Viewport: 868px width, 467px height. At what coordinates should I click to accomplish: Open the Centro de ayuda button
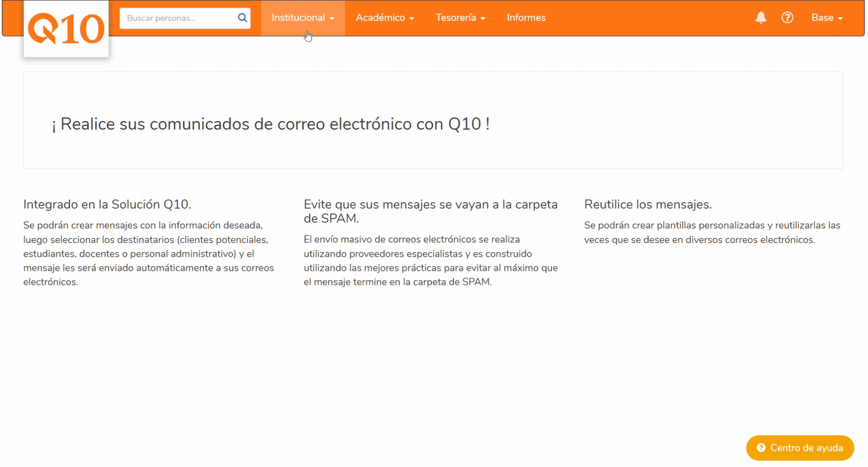(800, 448)
